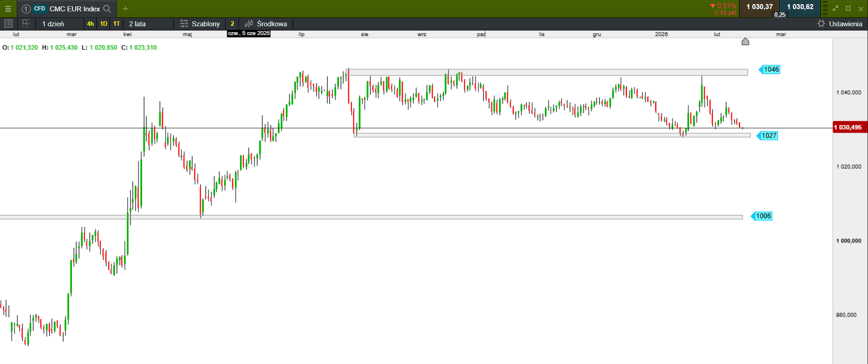The height and width of the screenshot is (364, 868).
Task: Open the Szablony templates menu
Action: coord(200,24)
